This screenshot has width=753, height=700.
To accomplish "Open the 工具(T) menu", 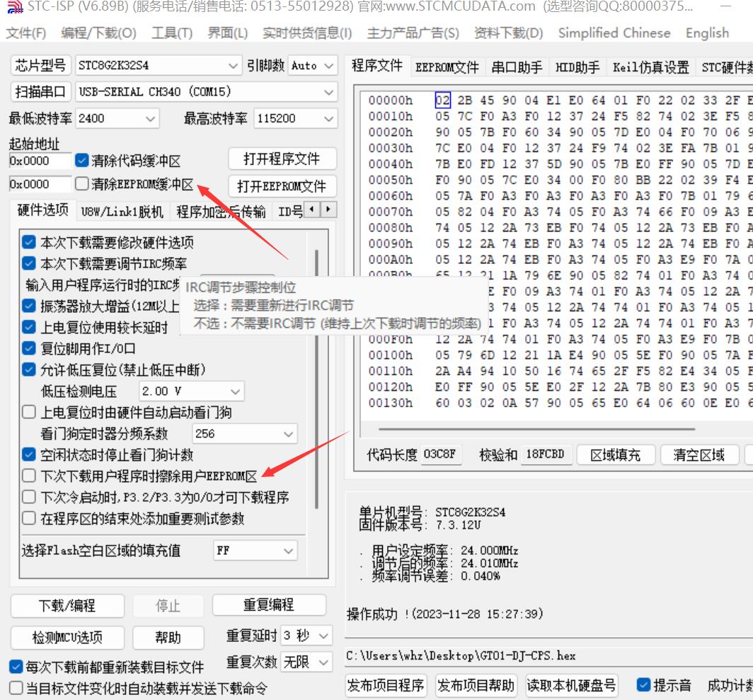I will tap(172, 33).
